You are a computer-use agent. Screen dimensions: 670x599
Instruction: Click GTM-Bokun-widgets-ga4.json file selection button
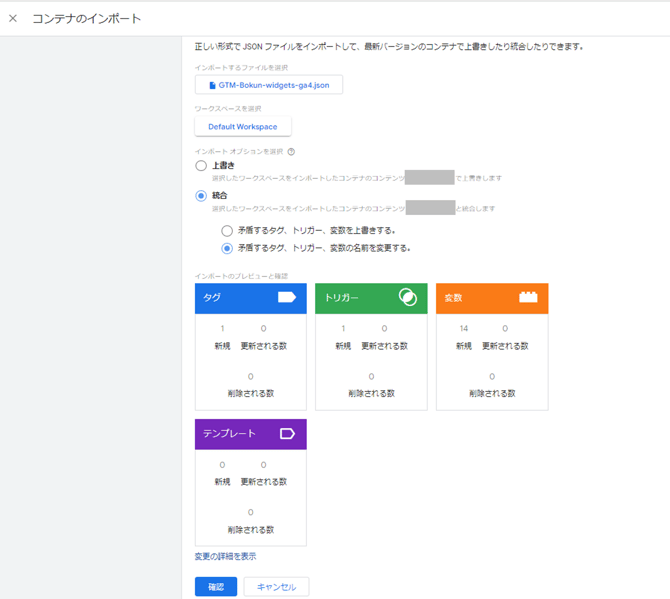coord(268,85)
